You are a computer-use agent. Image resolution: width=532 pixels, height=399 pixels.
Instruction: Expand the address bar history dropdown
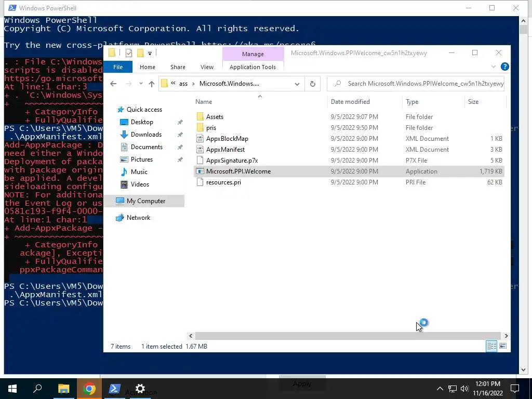(x=297, y=84)
